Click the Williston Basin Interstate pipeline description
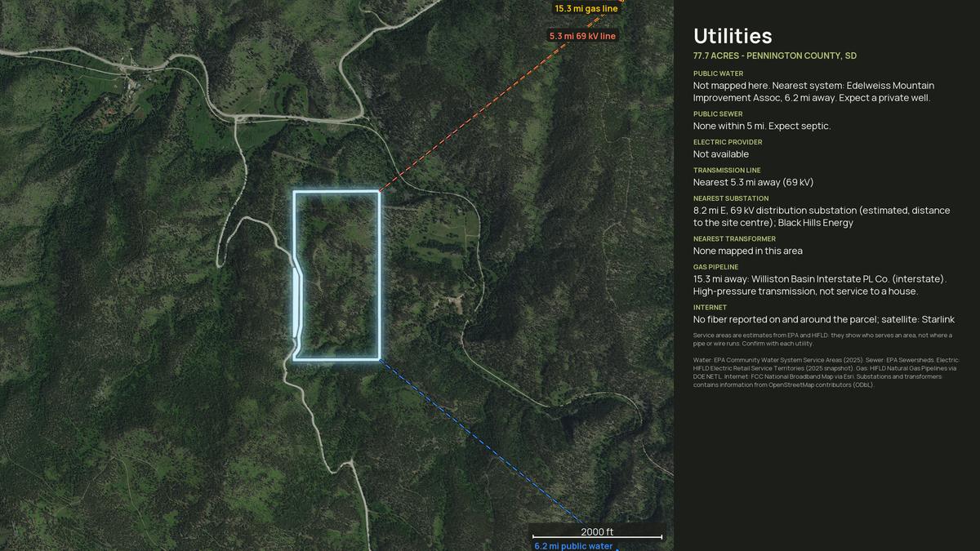Screen dimensions: 980x551 click(x=820, y=285)
